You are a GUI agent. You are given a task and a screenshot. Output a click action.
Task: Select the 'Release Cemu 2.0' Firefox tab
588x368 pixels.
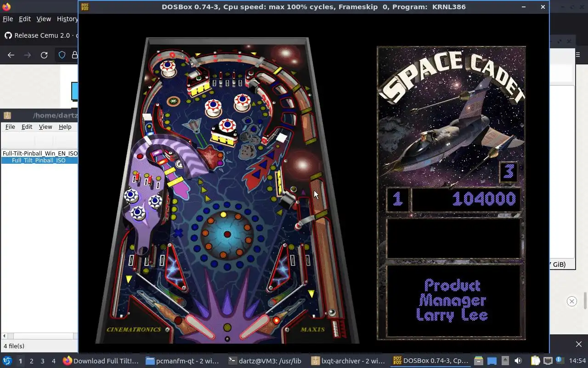coord(40,35)
